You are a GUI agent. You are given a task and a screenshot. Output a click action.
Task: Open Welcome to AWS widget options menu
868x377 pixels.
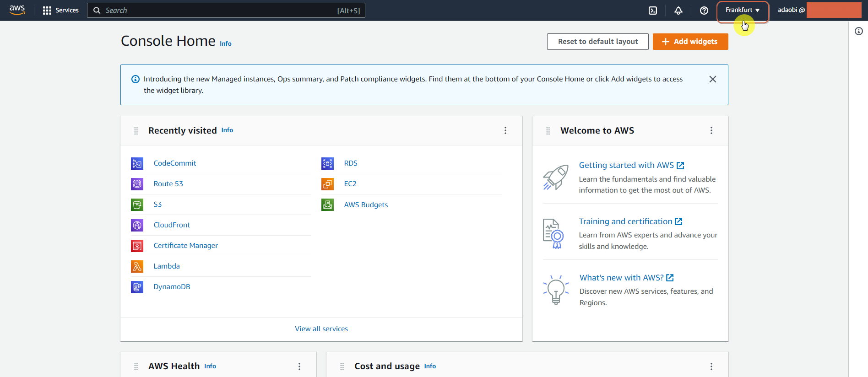click(x=711, y=130)
